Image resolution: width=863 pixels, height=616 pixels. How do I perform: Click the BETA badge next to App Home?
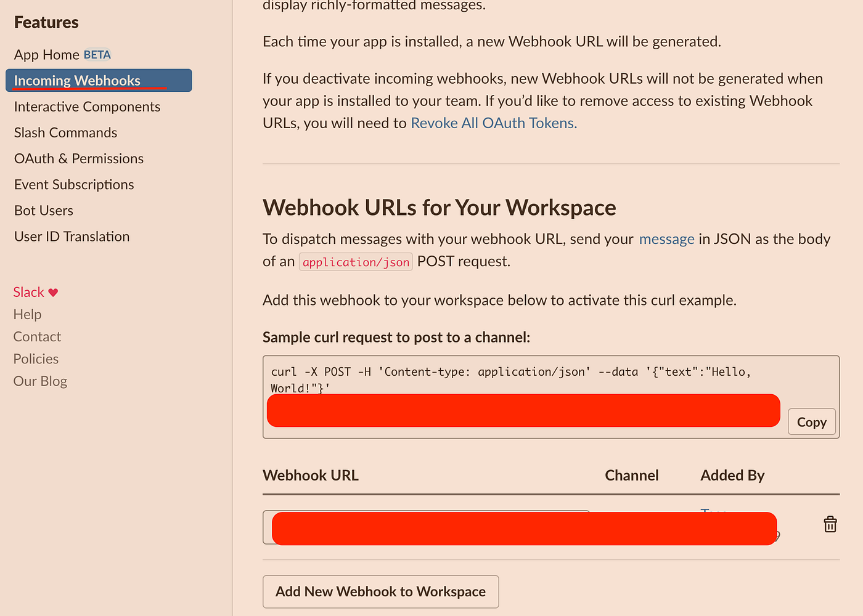click(x=97, y=55)
